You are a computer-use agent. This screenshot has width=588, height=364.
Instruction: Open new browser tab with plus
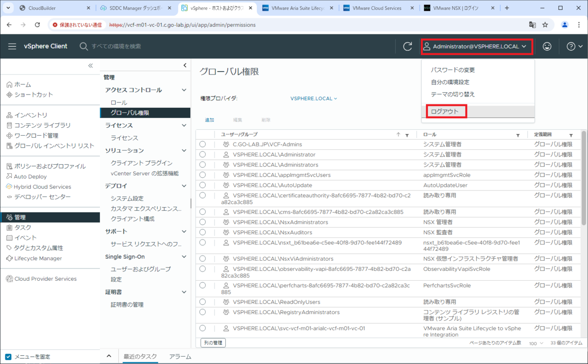(x=507, y=8)
